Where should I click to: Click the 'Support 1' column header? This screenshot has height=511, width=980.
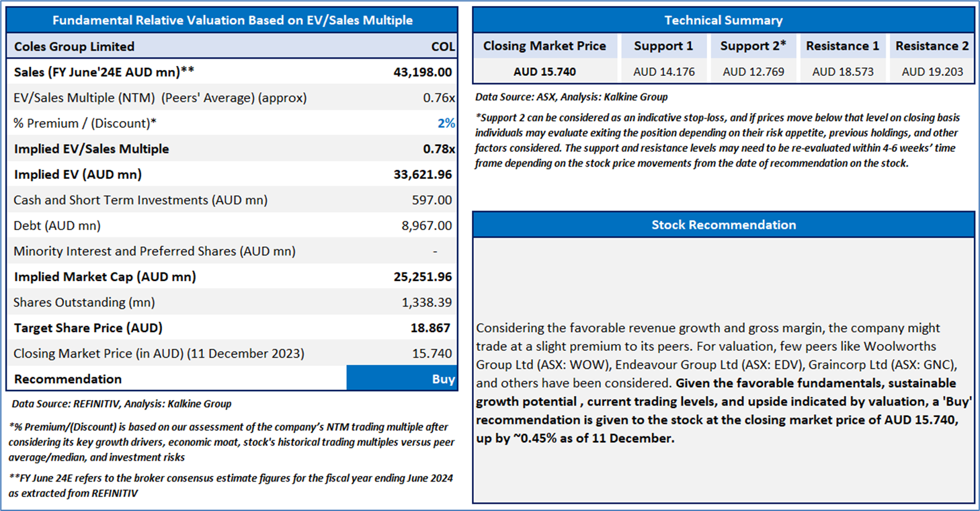663,46
